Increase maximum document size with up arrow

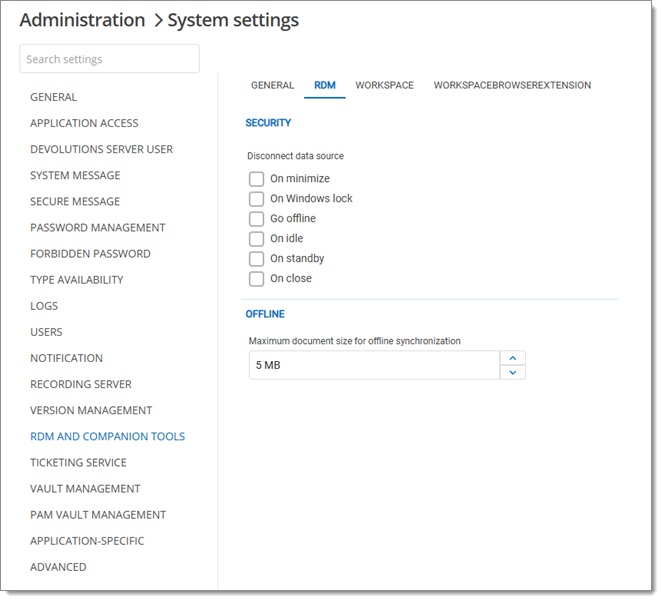click(512, 358)
